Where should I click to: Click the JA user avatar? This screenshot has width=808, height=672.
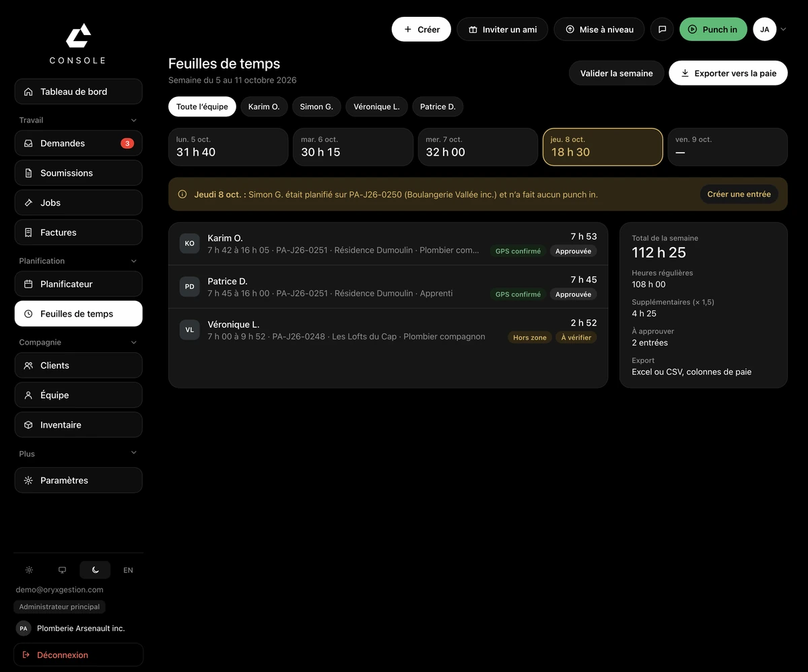(x=765, y=30)
